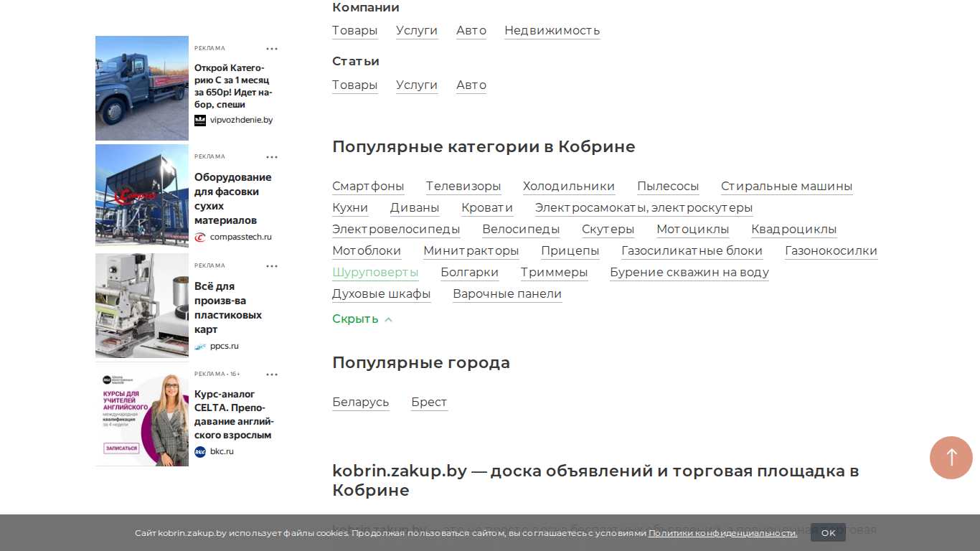Select the Газонокосилки category link
The image size is (980, 551).
click(x=831, y=251)
